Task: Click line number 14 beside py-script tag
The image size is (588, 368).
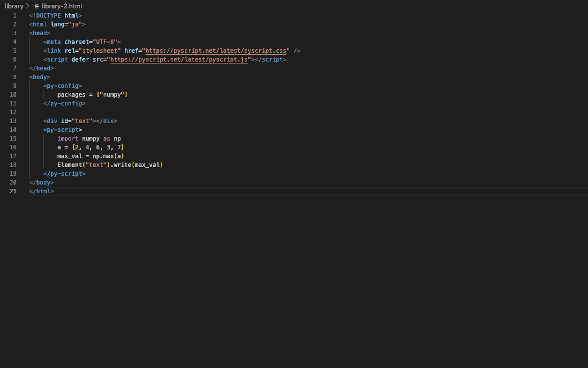Action: click(13, 130)
